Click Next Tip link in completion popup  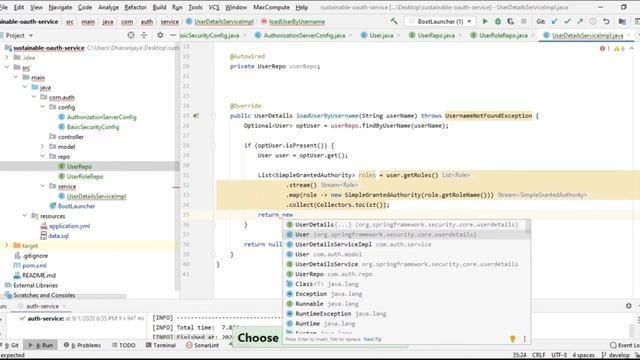372,339
